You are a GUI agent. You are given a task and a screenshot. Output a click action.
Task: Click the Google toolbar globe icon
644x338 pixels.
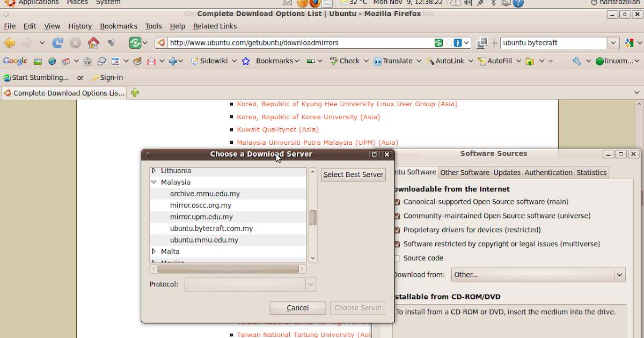pyautogui.click(x=52, y=61)
